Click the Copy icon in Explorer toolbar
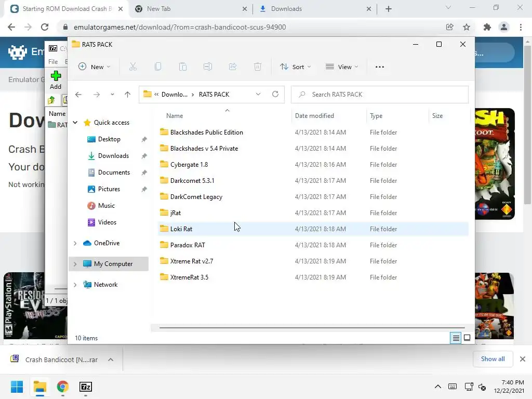The width and height of the screenshot is (532, 399). [158, 67]
